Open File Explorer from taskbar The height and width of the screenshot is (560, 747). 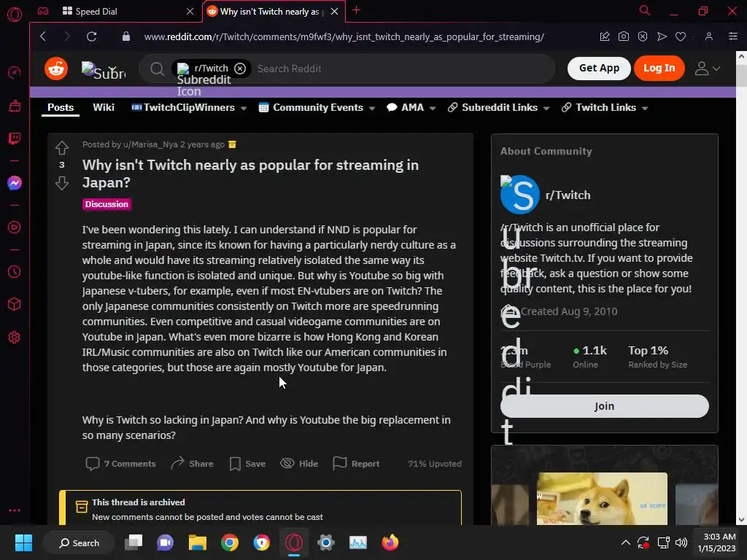(197, 542)
